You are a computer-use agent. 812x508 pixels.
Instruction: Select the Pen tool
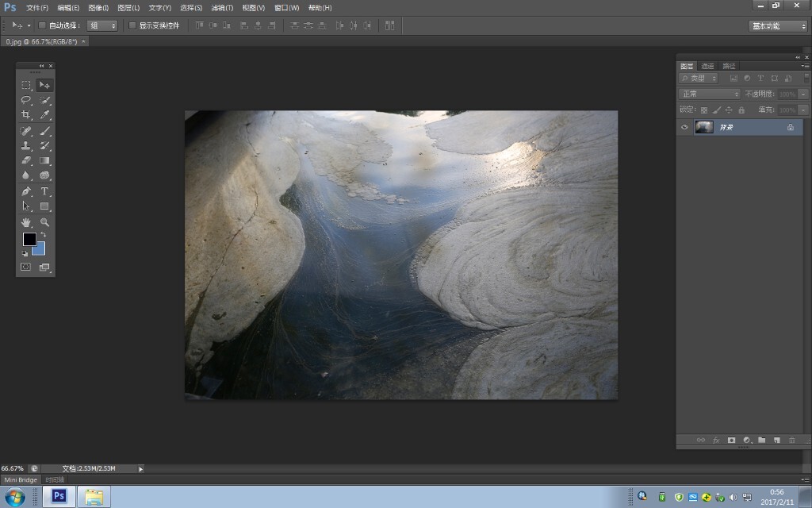tap(26, 191)
